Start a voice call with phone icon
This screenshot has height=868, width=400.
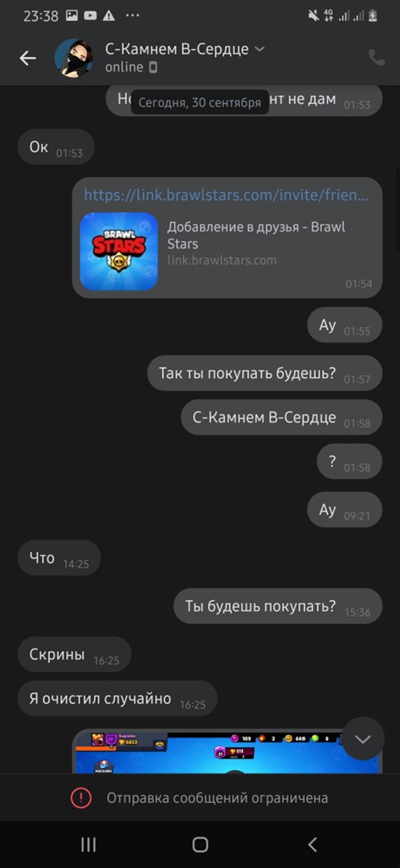tap(376, 58)
